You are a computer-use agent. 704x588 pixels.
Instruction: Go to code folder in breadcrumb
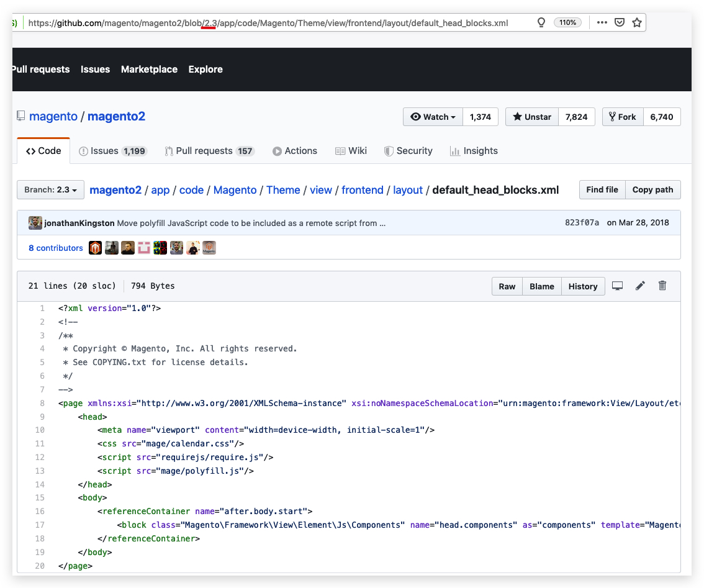coord(191,190)
